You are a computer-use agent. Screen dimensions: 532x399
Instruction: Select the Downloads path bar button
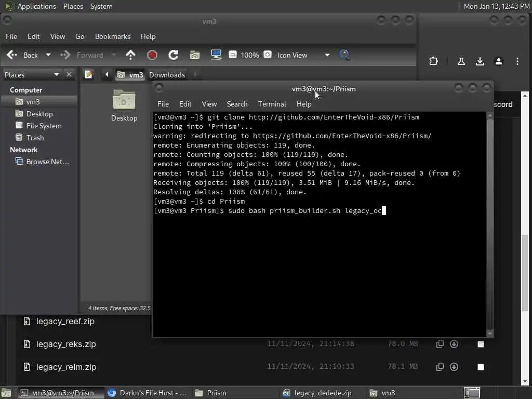pos(167,75)
